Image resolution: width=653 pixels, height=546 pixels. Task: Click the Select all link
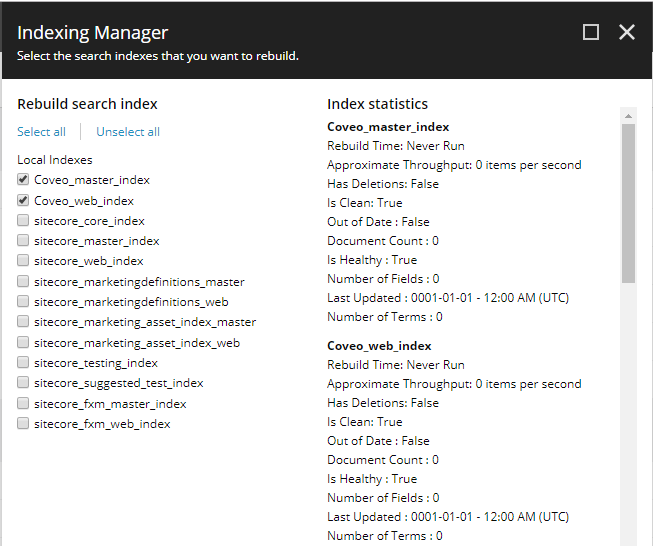point(41,132)
